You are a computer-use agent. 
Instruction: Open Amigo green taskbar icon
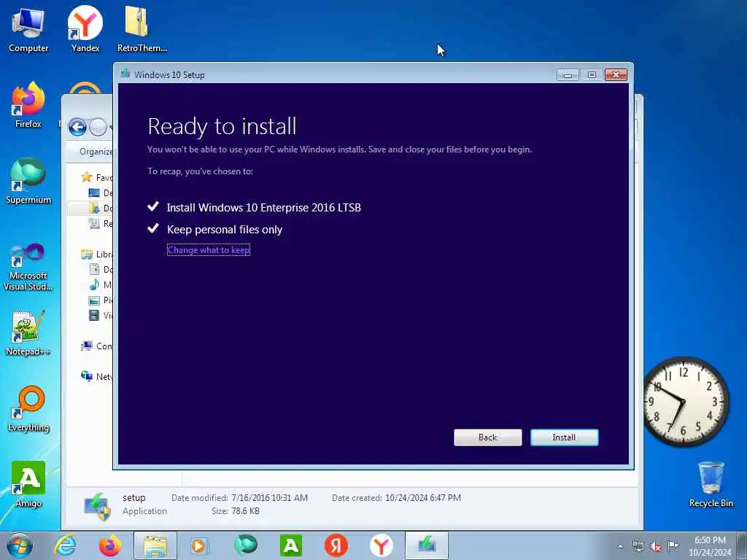pyautogui.click(x=290, y=545)
